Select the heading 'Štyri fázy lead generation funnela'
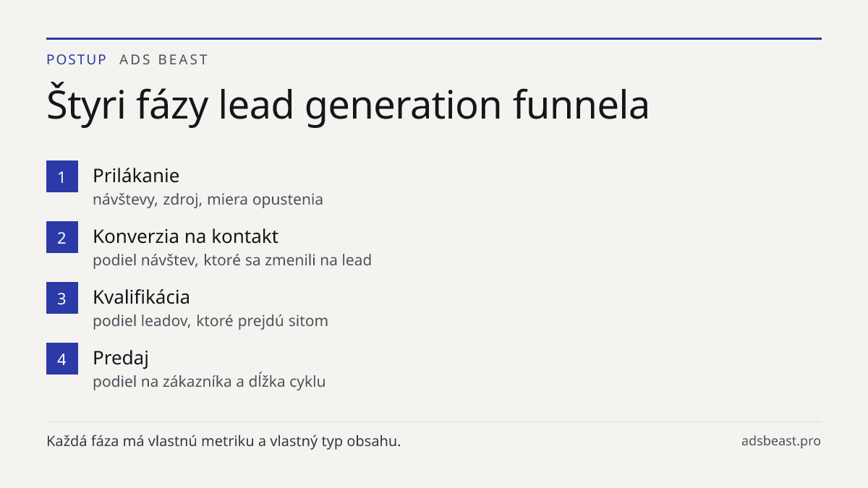868x488 pixels. (348, 105)
